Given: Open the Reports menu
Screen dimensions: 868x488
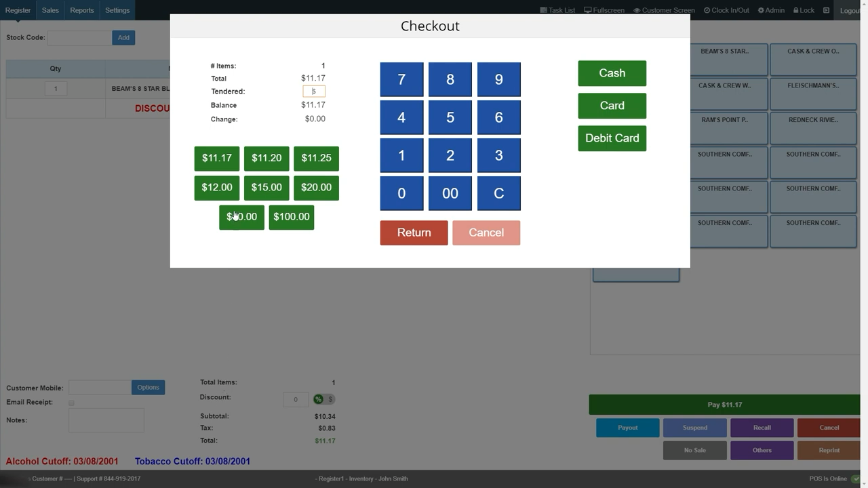Looking at the screenshot, I should click(x=82, y=10).
